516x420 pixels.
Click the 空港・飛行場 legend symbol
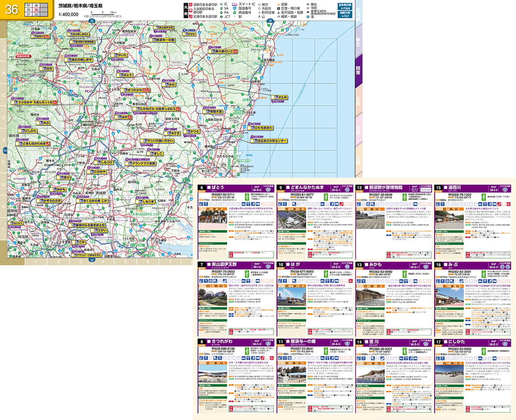[x=279, y=8]
